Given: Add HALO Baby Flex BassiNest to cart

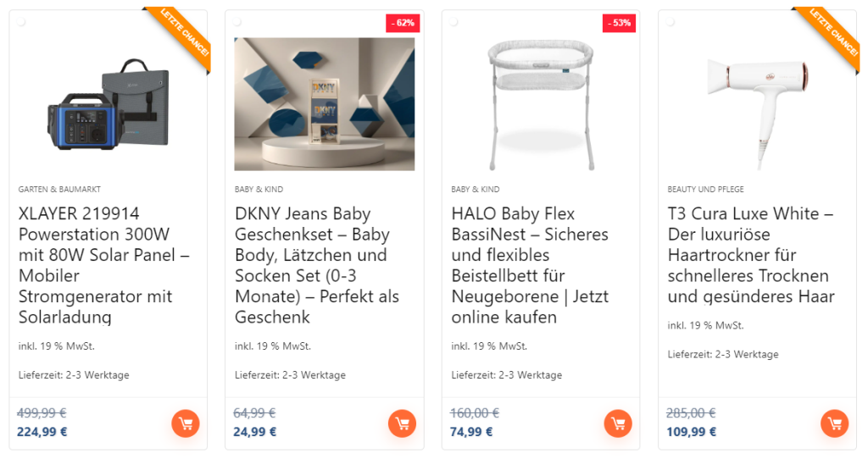Looking at the screenshot, I should 618,423.
